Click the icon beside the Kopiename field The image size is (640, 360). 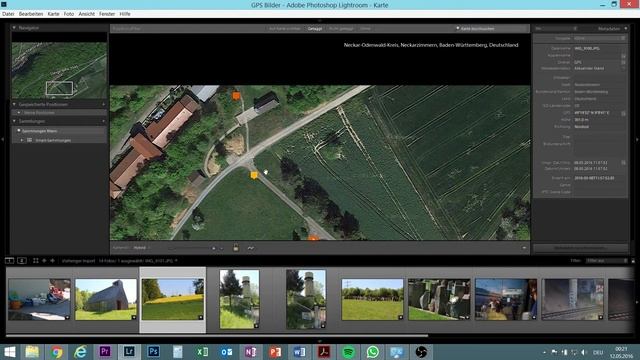(623, 56)
